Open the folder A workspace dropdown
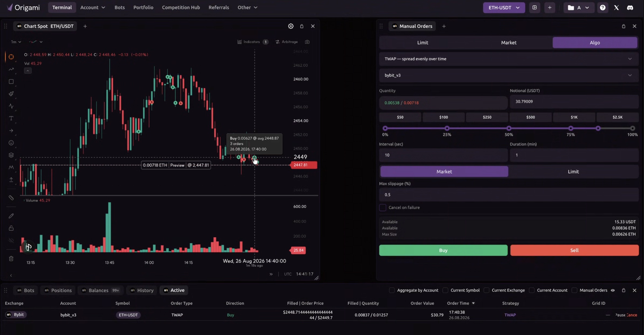The width and height of the screenshot is (644, 335). (578, 8)
